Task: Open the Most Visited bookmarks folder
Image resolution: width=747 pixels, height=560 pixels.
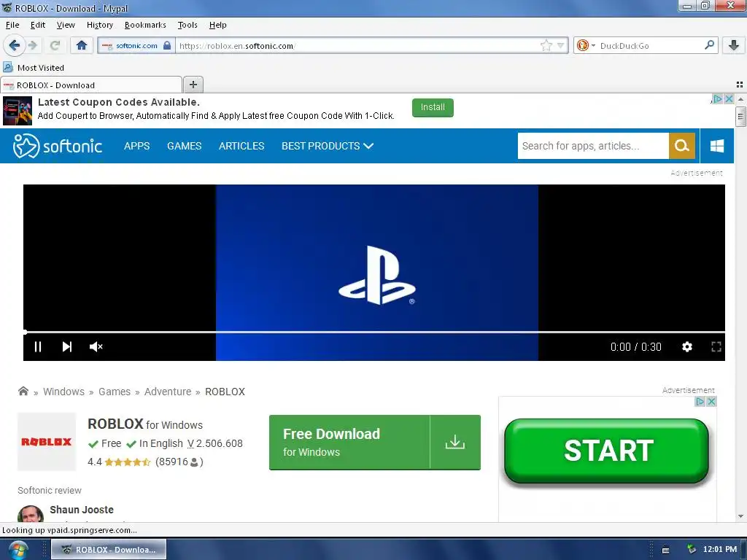Action: pyautogui.click(x=34, y=68)
